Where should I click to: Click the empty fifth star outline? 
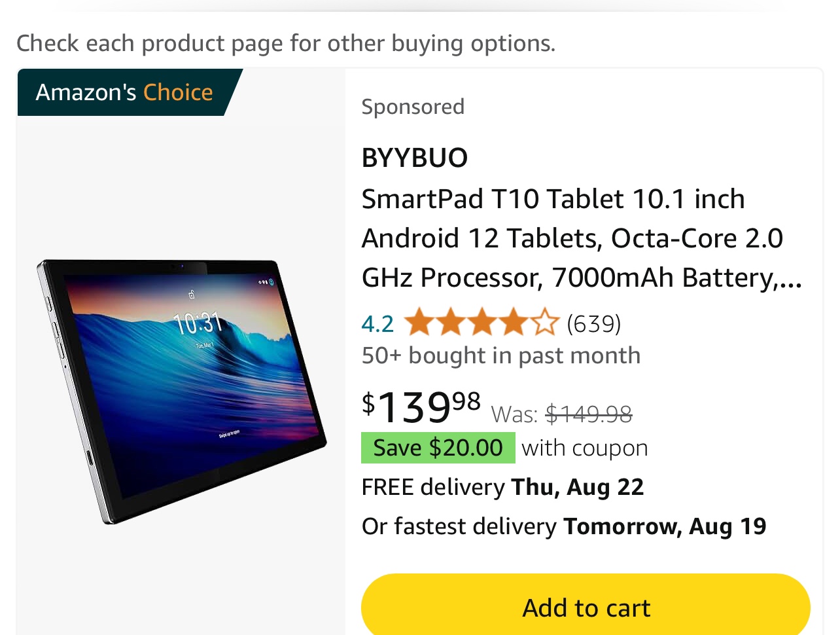(x=545, y=321)
